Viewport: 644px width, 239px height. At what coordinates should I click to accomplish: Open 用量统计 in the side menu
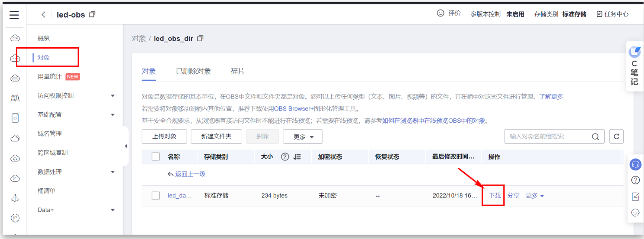[x=49, y=77]
